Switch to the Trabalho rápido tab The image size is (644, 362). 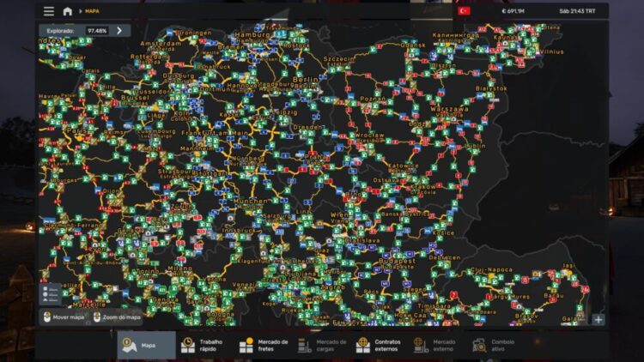tap(204, 345)
